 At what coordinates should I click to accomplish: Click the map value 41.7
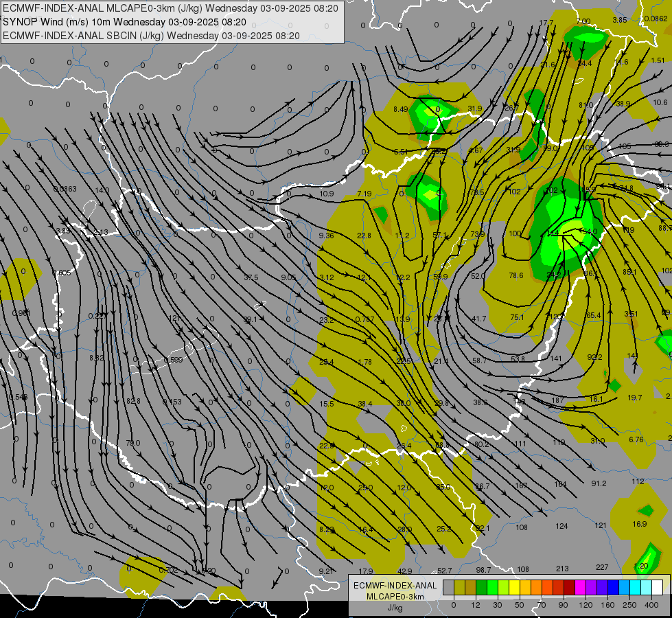coord(478,319)
